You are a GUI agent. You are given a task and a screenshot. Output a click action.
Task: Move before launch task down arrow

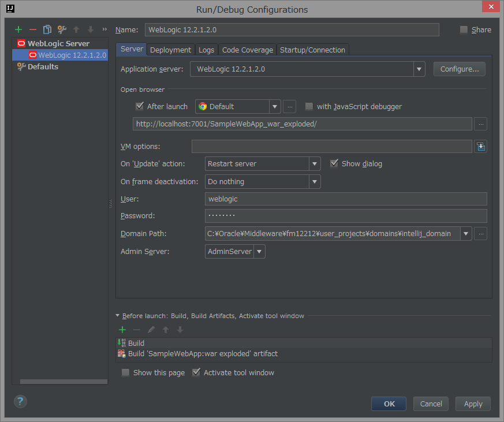(x=180, y=330)
